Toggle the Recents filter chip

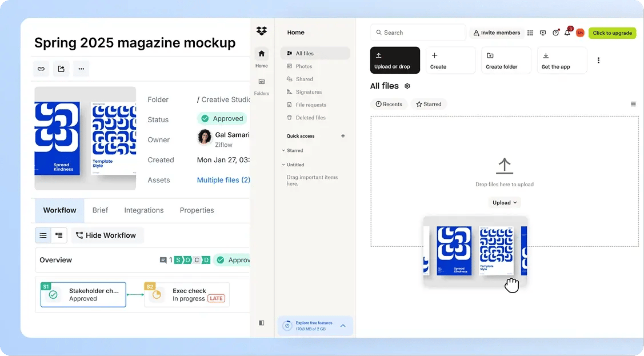point(389,104)
